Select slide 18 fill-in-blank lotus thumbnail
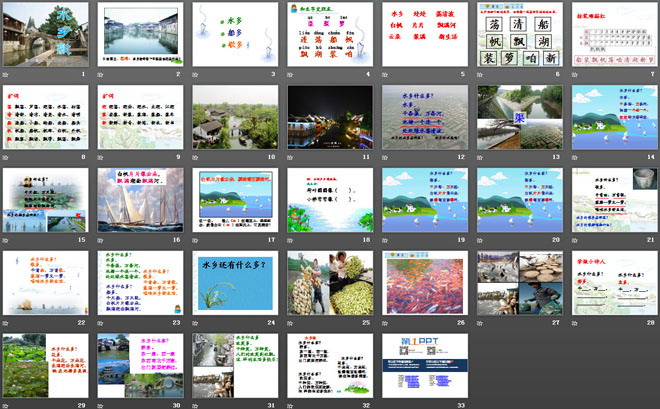 330,200
